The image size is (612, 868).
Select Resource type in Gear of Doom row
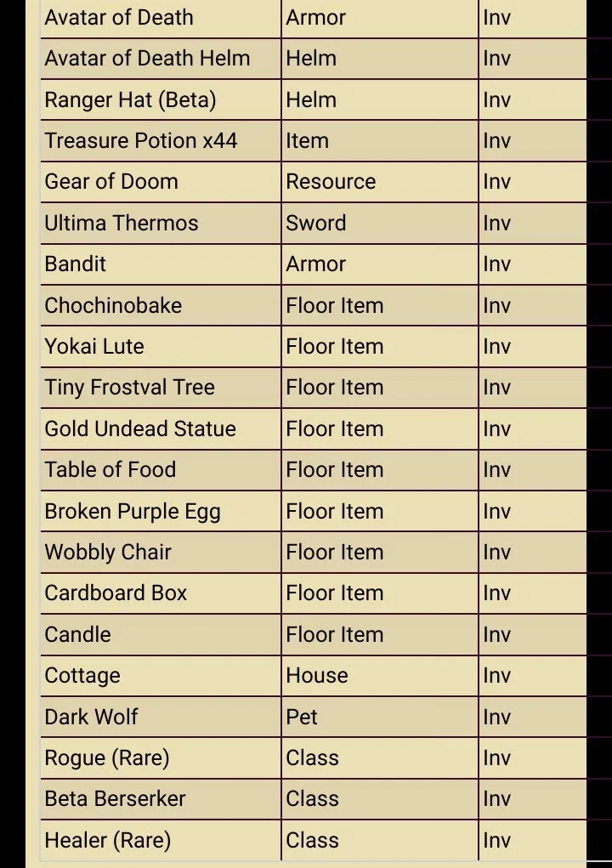pyautogui.click(x=331, y=182)
